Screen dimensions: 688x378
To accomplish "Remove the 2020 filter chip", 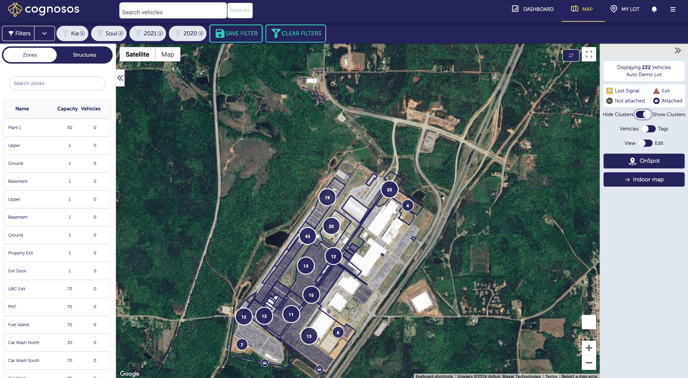I will [201, 33].
